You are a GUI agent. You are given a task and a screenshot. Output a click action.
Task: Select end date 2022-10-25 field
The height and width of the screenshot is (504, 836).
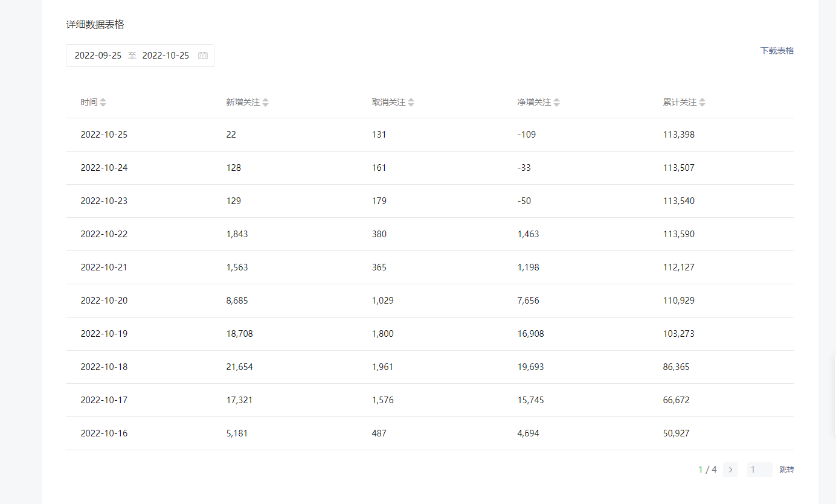(x=166, y=56)
